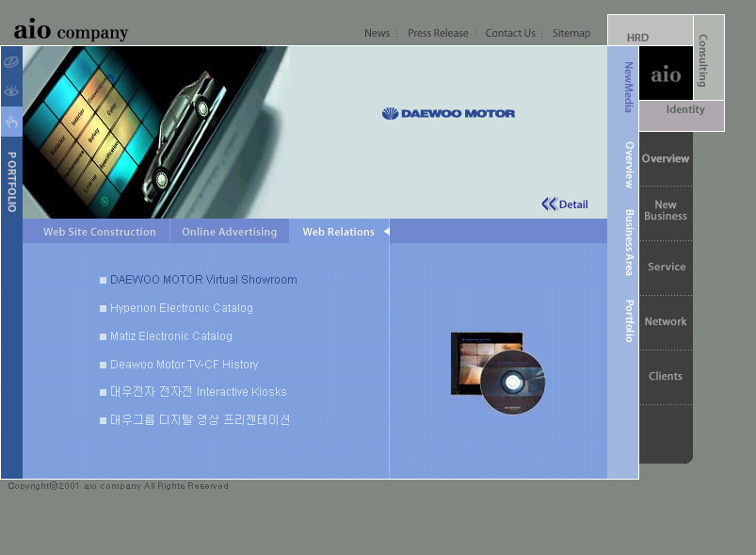Viewport: 756px width, 555px height.
Task: Open Service in the dark menu
Action: [x=667, y=267]
